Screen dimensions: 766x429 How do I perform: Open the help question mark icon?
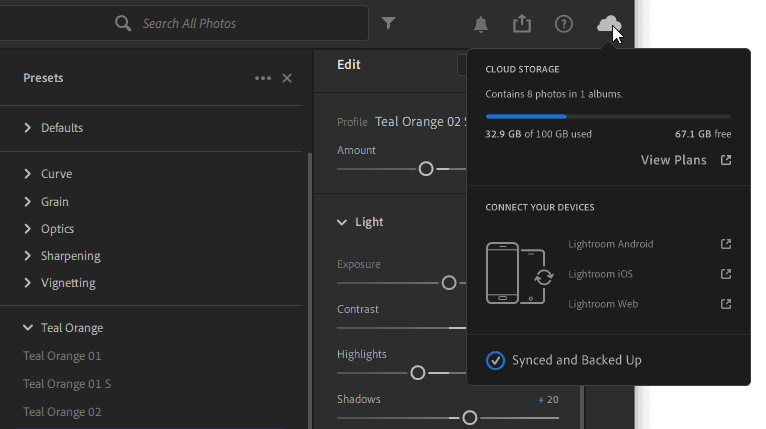pos(564,24)
